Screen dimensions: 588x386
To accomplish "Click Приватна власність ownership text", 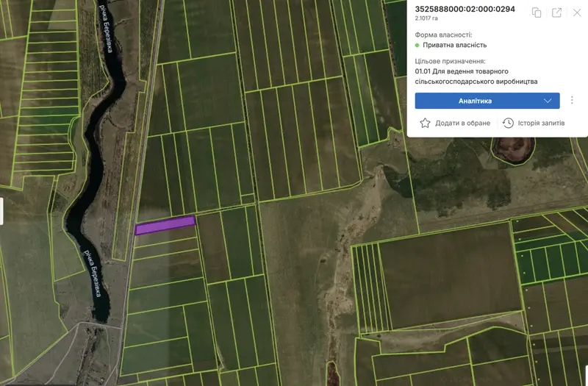I will [x=454, y=45].
